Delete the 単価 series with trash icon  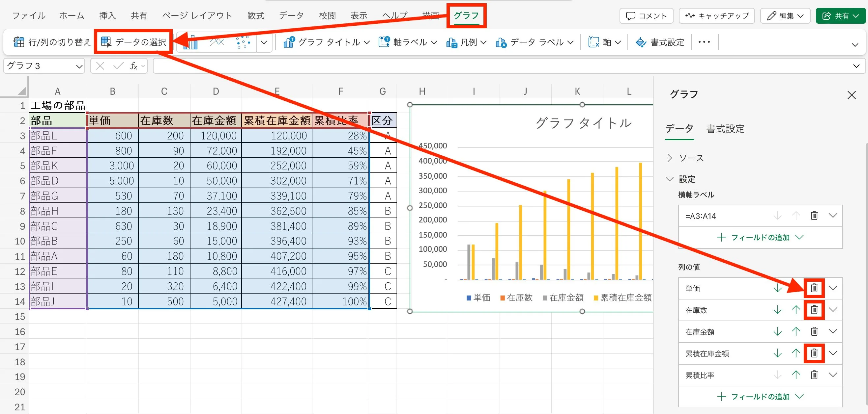tap(814, 288)
